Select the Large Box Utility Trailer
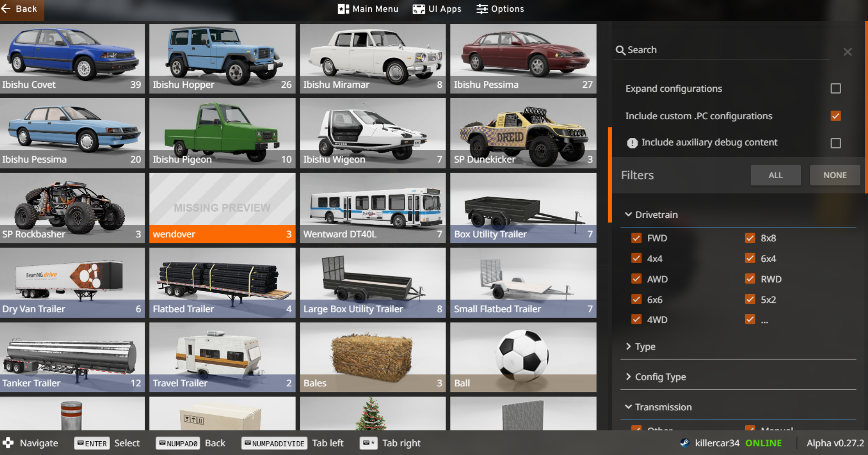The height and width of the screenshot is (455, 868). (x=373, y=283)
